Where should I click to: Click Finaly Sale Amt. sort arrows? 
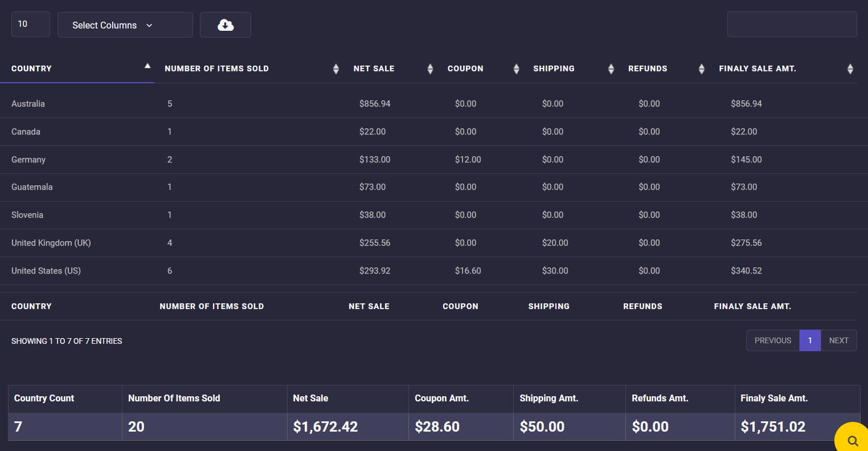point(850,69)
